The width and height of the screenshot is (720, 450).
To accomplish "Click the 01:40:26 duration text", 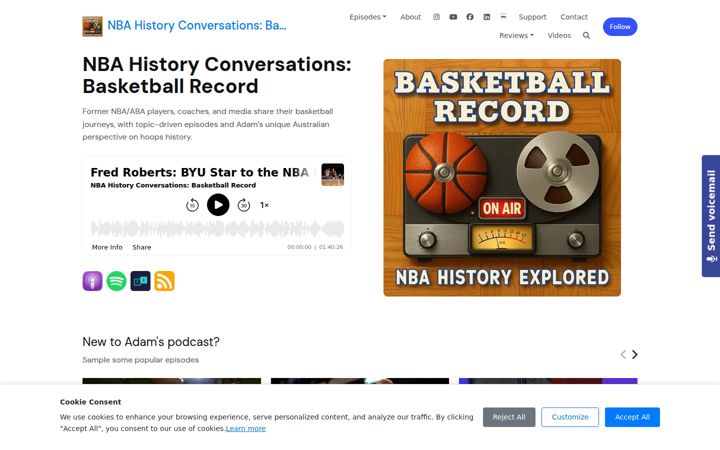I will click(x=331, y=247).
